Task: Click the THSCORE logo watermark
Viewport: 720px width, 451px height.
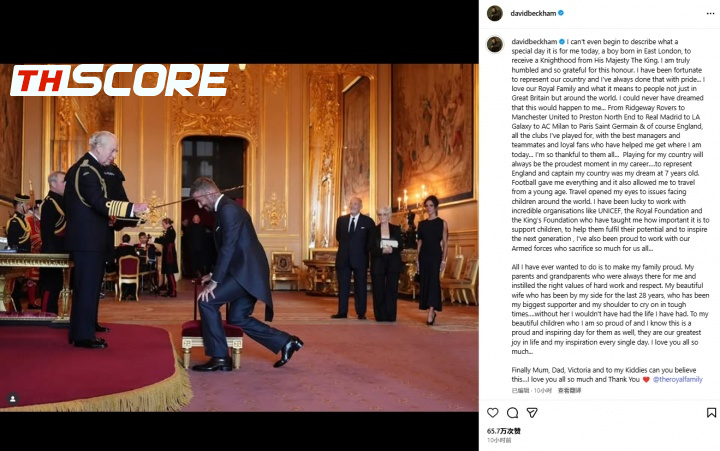Action: pos(119,80)
